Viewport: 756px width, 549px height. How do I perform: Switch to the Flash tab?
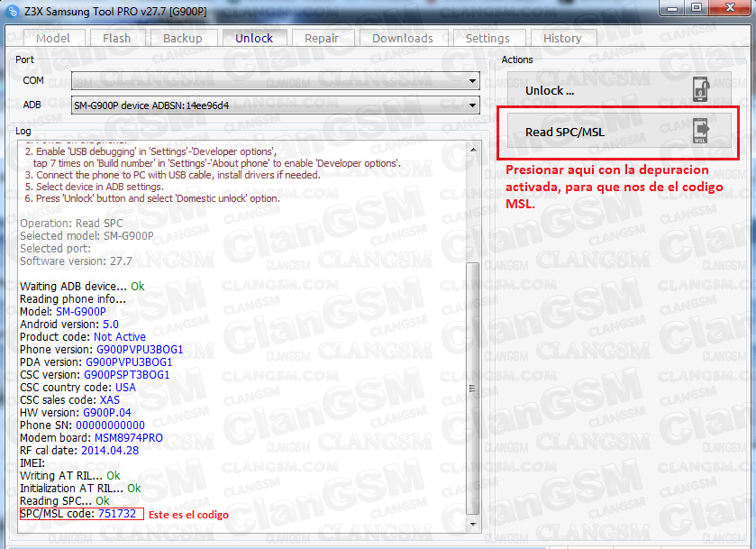116,38
